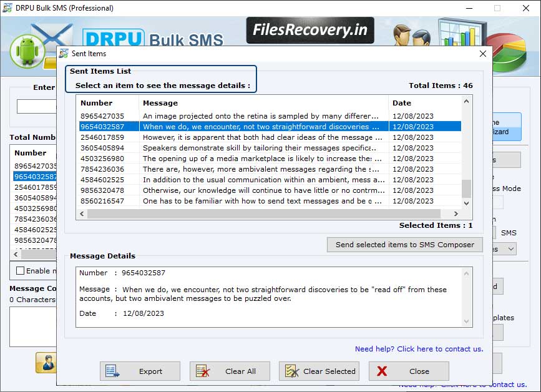
Task: Click message 'The opening up of a media marketplace'
Action: (x=262, y=159)
